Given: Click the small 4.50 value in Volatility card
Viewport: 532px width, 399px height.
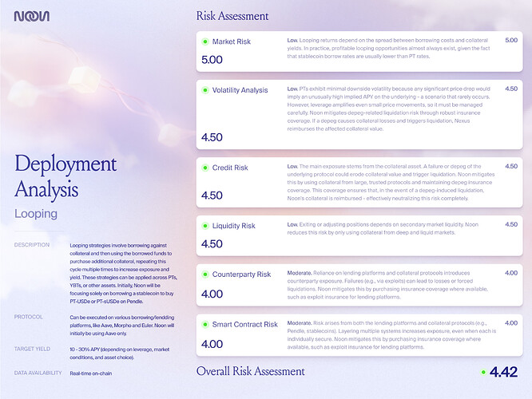Looking at the screenshot, I should click(511, 89).
